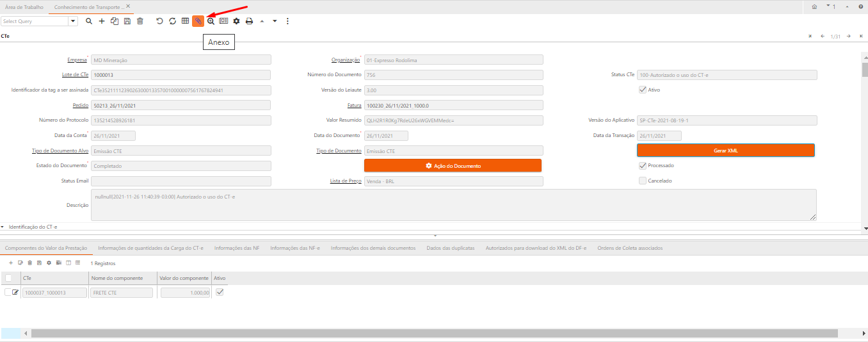Screen dimensions: 868x342
Task: Open the zoom across magnifier icon
Action: (x=211, y=21)
